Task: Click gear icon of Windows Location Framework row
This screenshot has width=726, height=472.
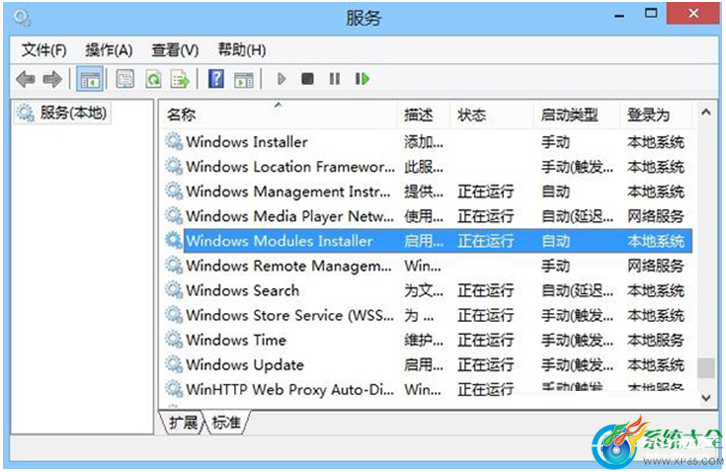Action: click(x=174, y=166)
